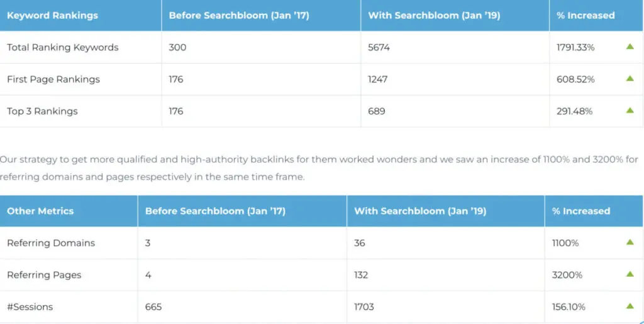
Task: Click the green up arrow for Total Ranking Keywords
Action: pos(630,47)
